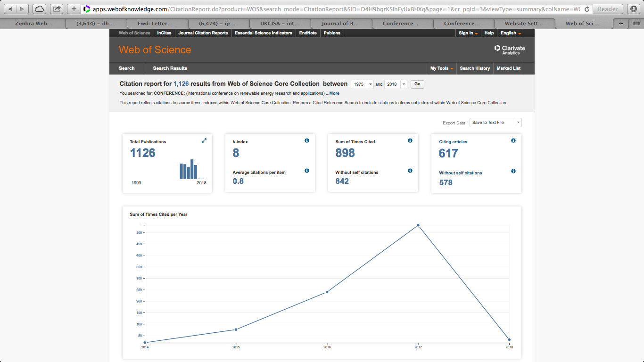
Task: Expand the Sign In menu
Action: coord(468,33)
